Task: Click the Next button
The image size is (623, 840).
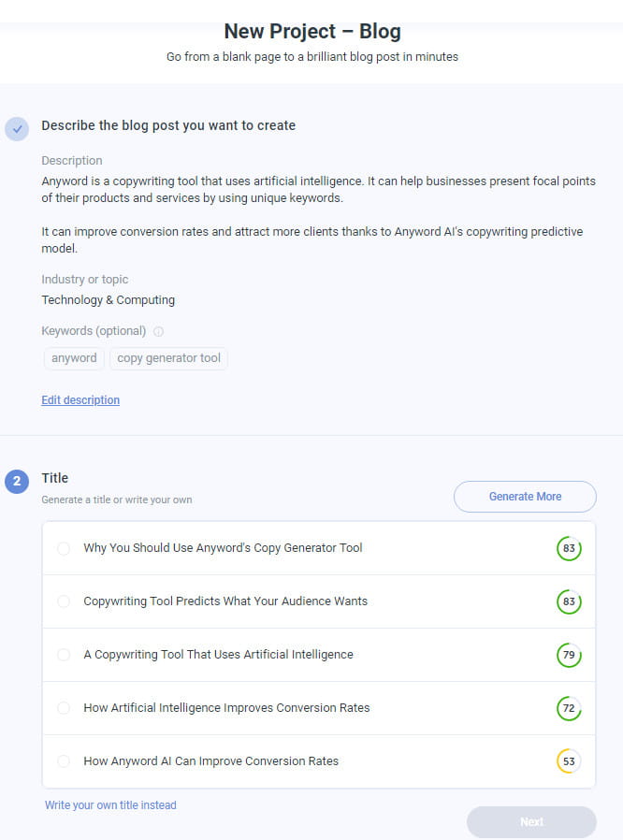Action: [x=531, y=821]
